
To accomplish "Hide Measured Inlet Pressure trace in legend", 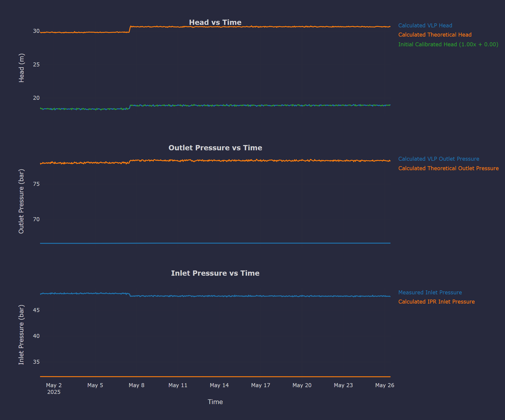I will [430, 292].
